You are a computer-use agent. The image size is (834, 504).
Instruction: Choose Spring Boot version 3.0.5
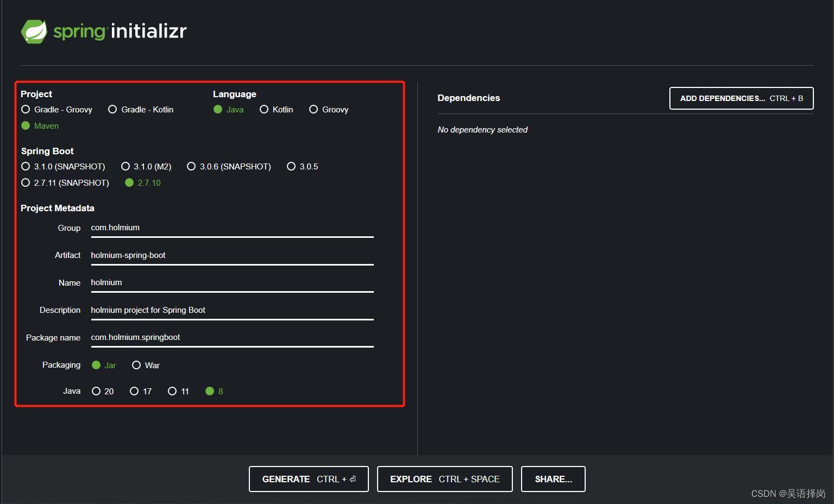[303, 167]
